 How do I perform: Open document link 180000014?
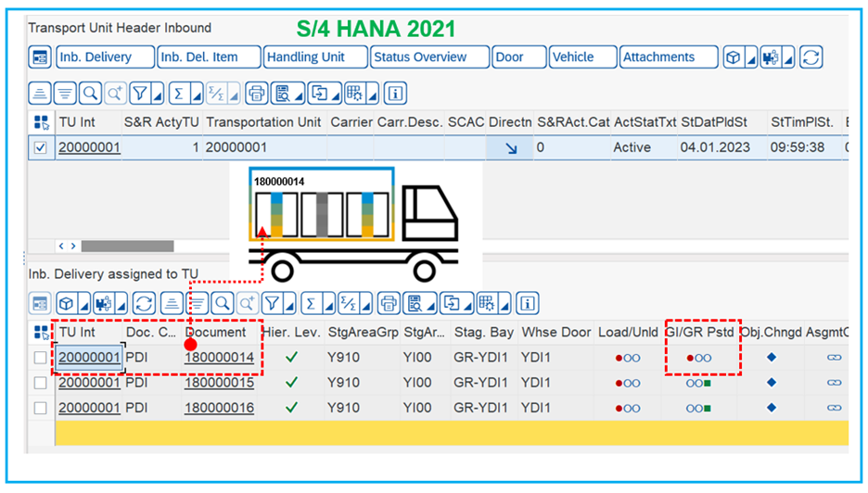coord(219,358)
